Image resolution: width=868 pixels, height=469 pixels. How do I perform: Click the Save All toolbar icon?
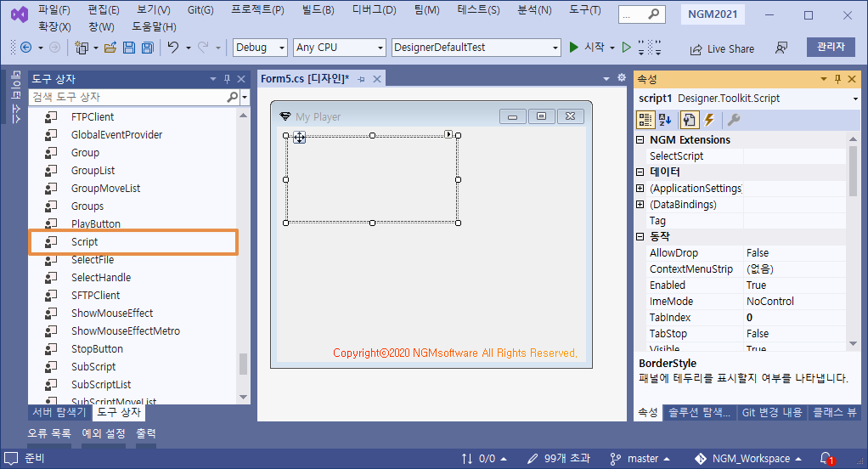[x=148, y=48]
